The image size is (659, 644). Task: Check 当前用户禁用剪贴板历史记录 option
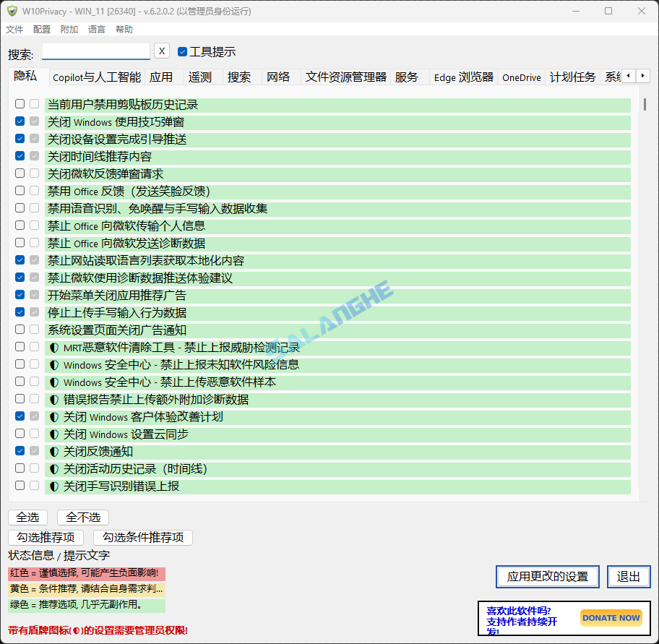[x=20, y=104]
